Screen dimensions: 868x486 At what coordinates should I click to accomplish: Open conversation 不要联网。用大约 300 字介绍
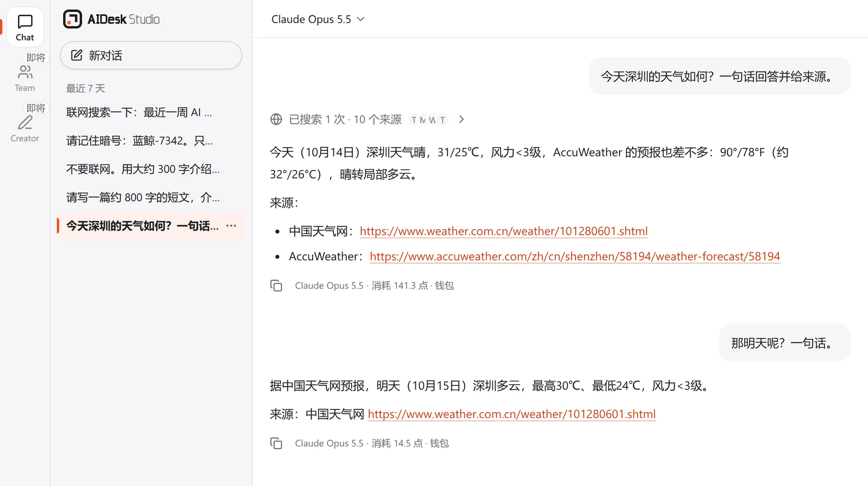151,169
